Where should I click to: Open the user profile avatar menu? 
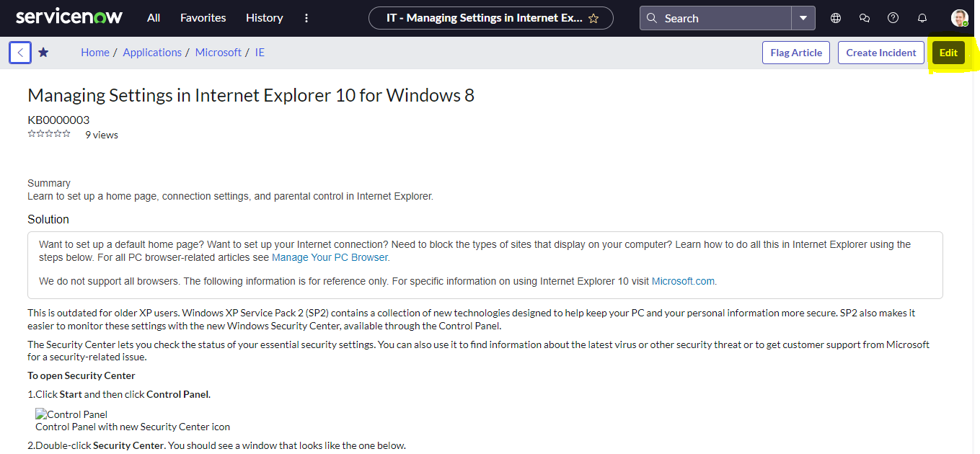tap(959, 17)
